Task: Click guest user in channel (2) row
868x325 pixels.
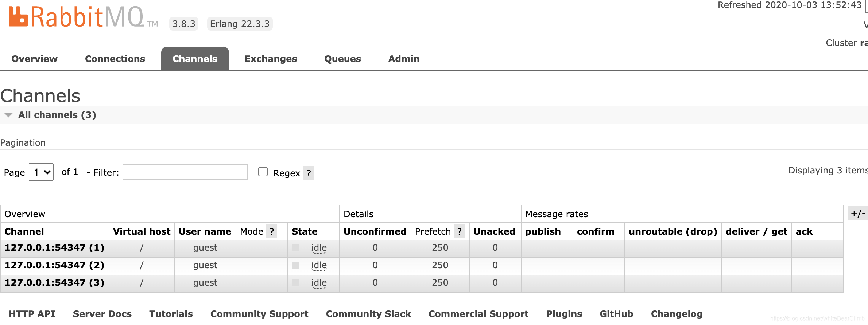Action: pos(205,265)
